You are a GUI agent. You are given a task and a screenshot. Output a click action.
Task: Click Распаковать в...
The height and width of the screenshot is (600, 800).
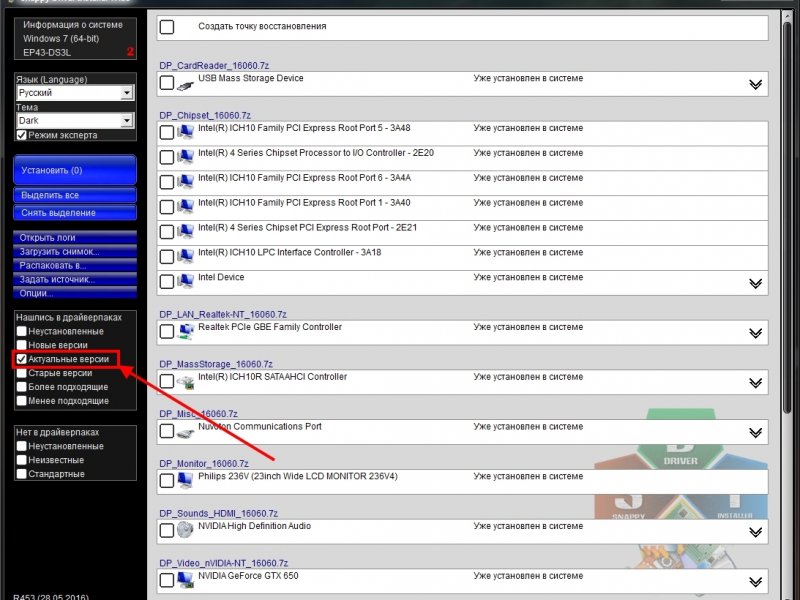[75, 265]
